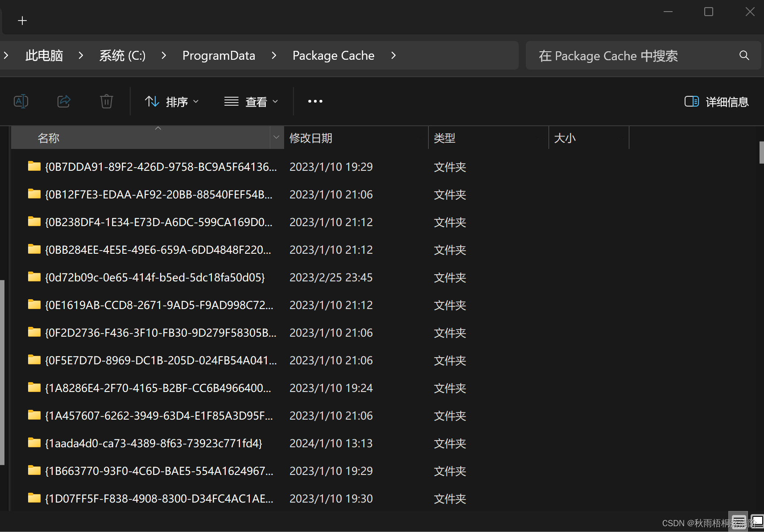This screenshot has height=532, width=764.
Task: Click folder icon of {0B12F7E3 row
Action: click(34, 194)
